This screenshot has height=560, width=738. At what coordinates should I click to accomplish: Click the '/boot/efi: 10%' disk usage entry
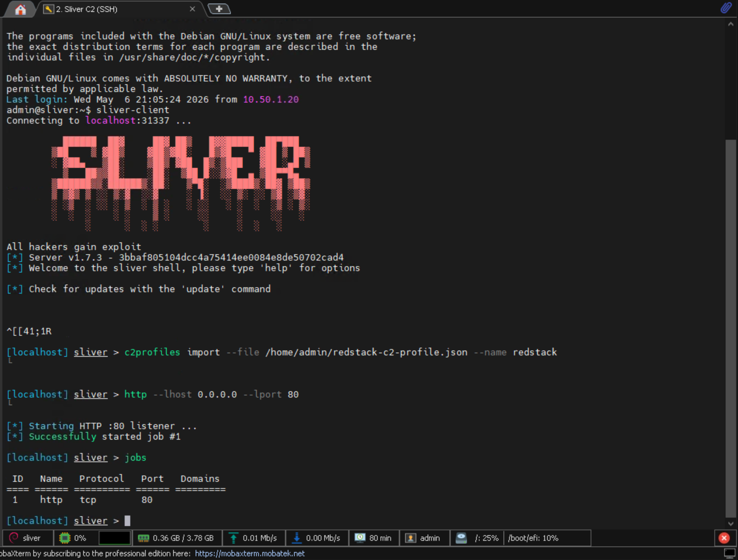pos(533,538)
